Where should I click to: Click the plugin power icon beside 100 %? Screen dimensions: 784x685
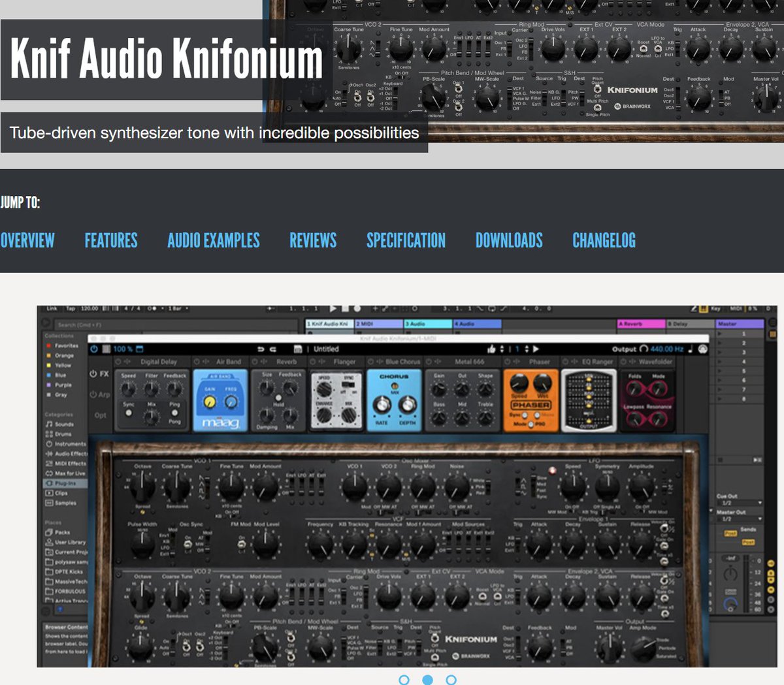94,349
